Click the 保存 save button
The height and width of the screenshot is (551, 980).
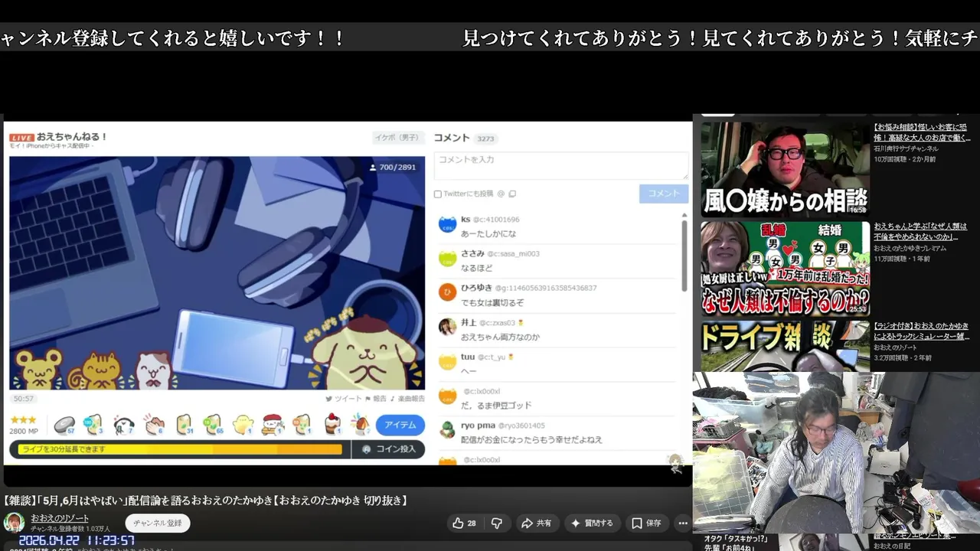pyautogui.click(x=646, y=523)
